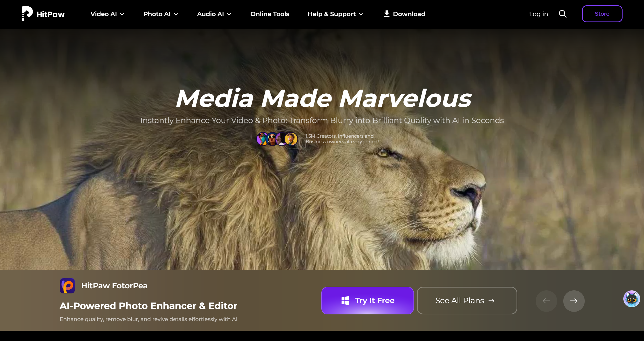Click the HitPaw FotorPea app icon
The image size is (644, 341).
pyautogui.click(x=67, y=285)
